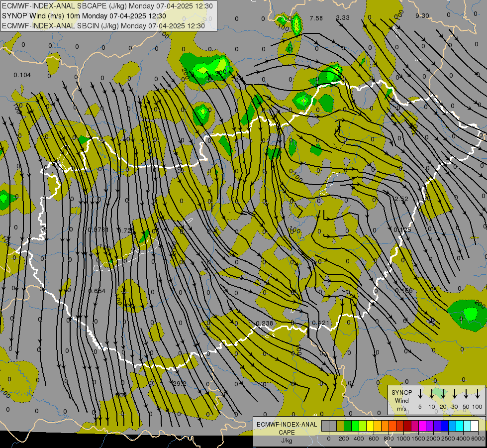Click the 0.166 value on the map
Image resolution: width=487 pixels, height=448 pixels.
404,290
